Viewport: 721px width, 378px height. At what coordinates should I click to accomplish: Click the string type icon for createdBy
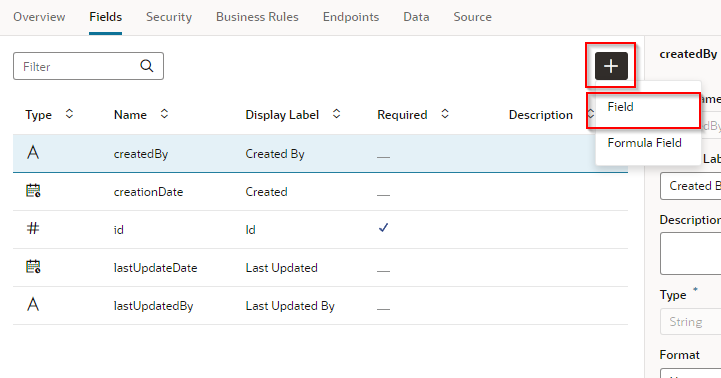click(x=33, y=152)
